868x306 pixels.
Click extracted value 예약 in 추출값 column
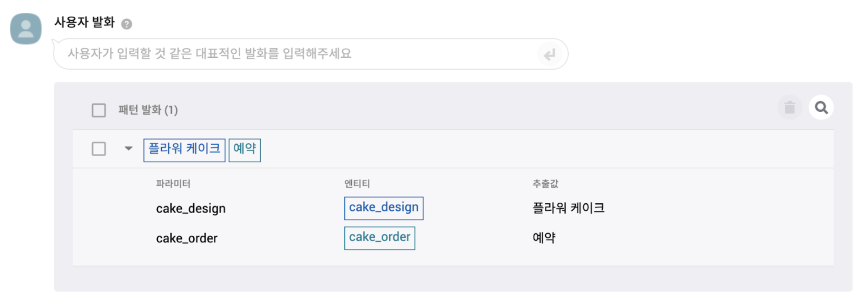pyautogui.click(x=544, y=238)
